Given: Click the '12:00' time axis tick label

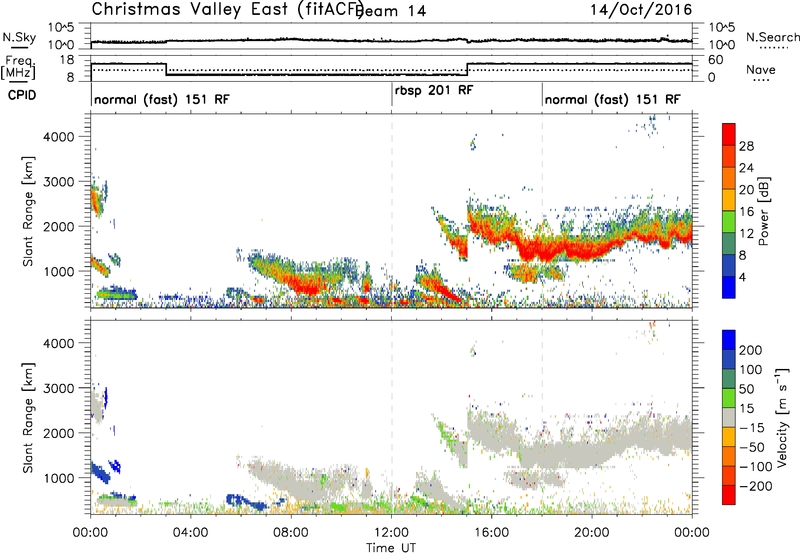Looking at the screenshot, I should point(391,533).
